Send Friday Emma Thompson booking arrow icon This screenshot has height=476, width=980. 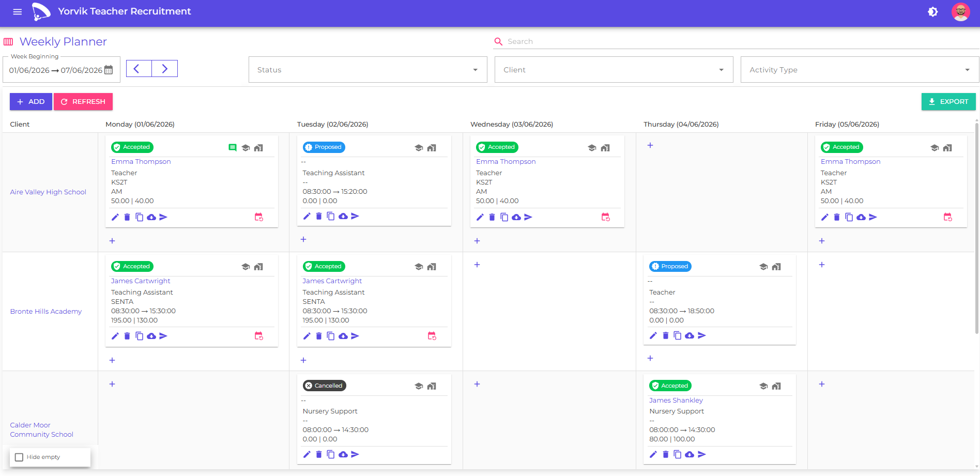pyautogui.click(x=873, y=217)
